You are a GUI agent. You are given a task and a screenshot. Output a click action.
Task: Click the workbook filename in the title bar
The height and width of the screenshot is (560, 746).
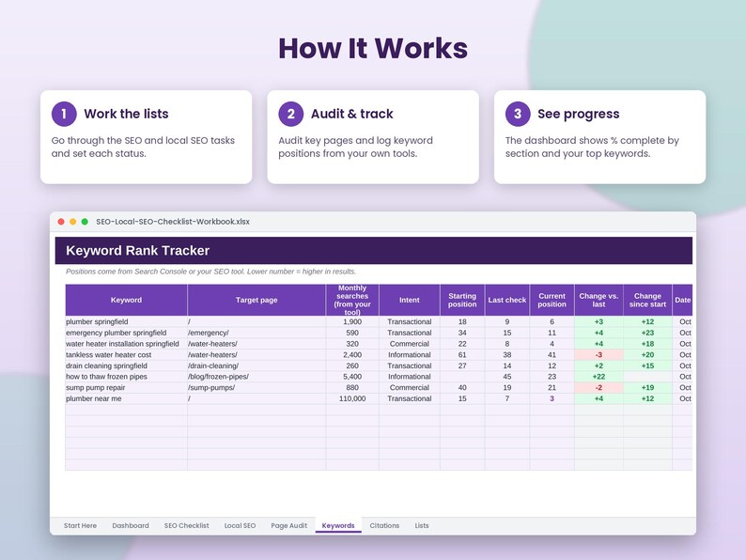tap(173, 222)
